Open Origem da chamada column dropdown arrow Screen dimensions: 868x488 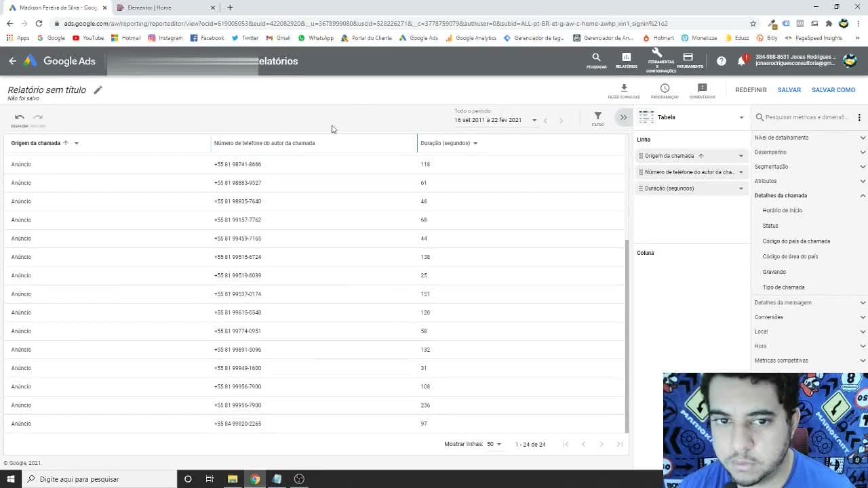coord(76,144)
